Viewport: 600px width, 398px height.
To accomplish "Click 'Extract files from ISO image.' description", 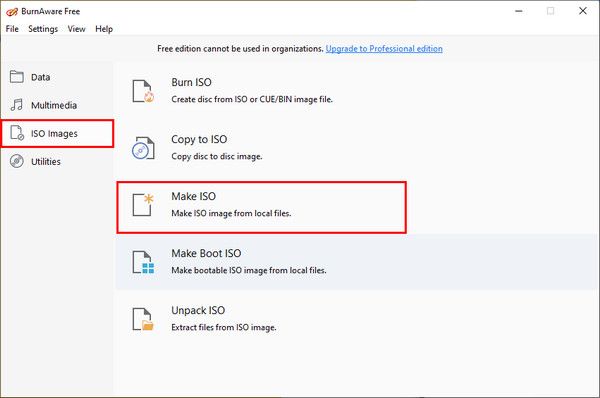I will pos(223,328).
